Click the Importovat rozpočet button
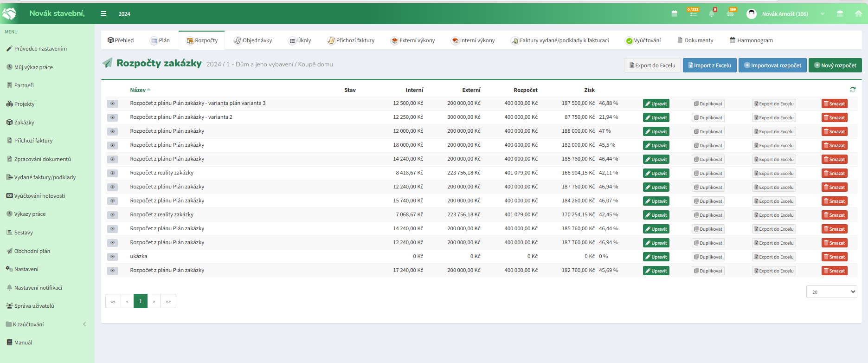Screen dimensions: 868x363 (x=773, y=65)
